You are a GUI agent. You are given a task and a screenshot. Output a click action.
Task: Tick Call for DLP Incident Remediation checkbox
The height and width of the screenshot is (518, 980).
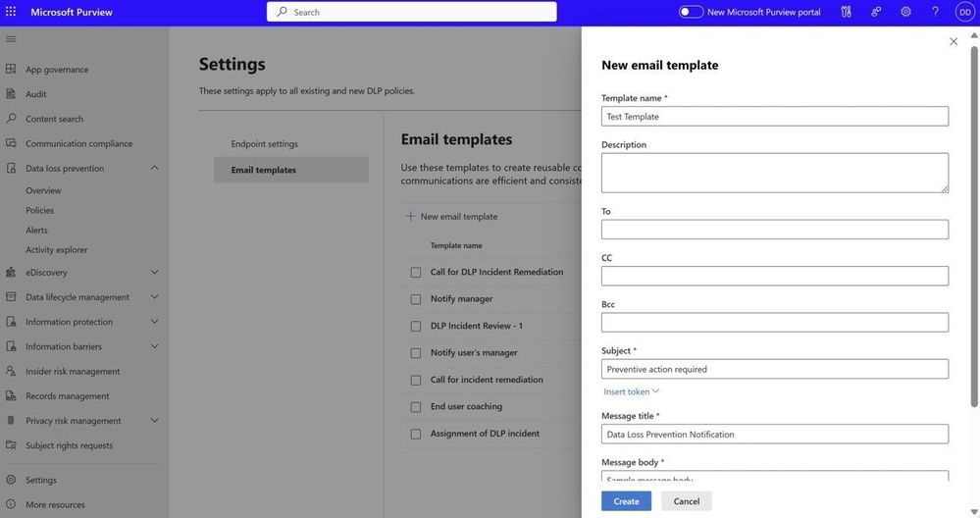pos(416,273)
